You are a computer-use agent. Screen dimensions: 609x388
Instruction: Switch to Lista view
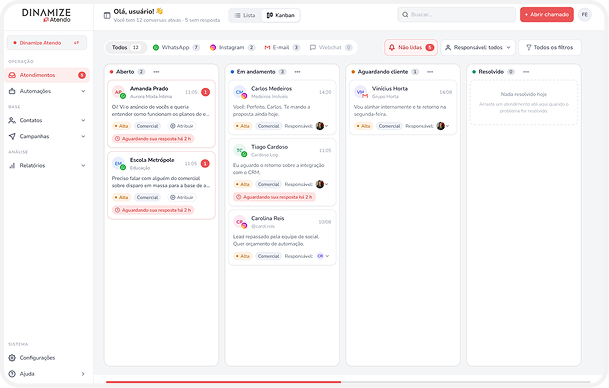point(245,16)
